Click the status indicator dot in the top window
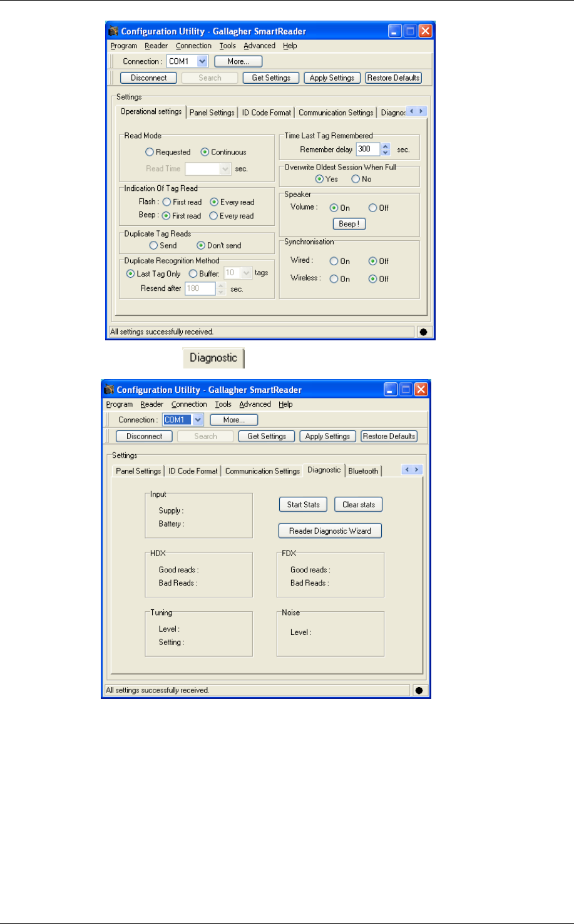The width and height of the screenshot is (574, 924). [x=423, y=332]
